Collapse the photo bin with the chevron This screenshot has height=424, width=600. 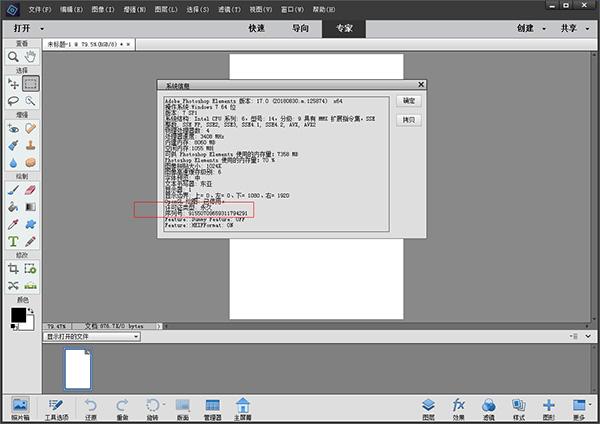tap(588, 336)
